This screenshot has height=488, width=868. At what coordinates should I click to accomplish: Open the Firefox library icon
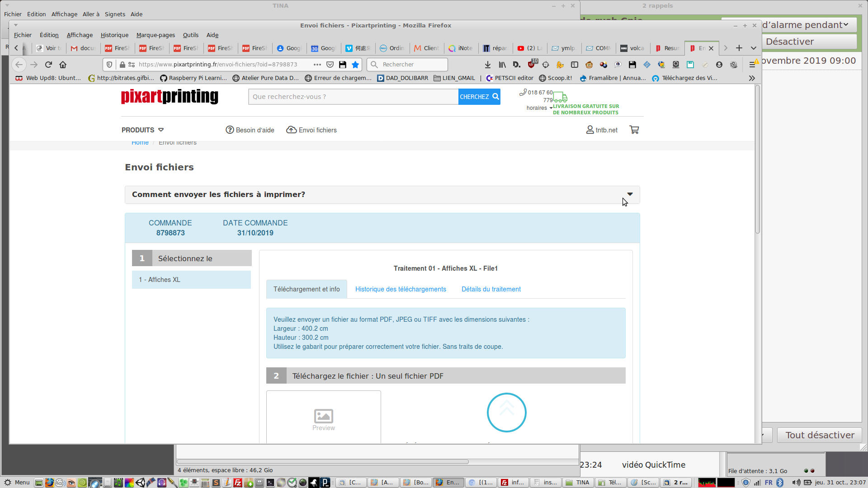point(502,65)
